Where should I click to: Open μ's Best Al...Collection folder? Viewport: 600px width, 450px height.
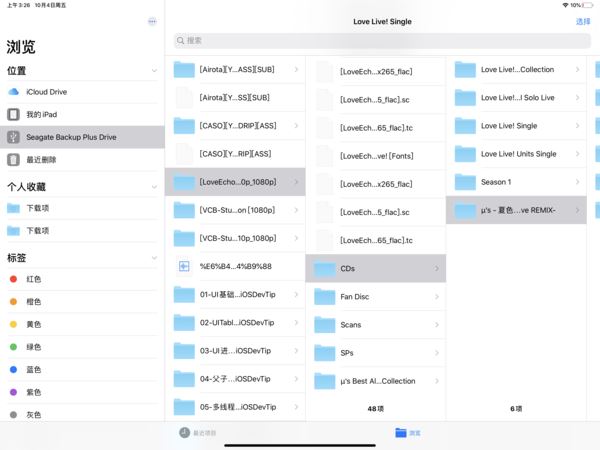point(376,381)
